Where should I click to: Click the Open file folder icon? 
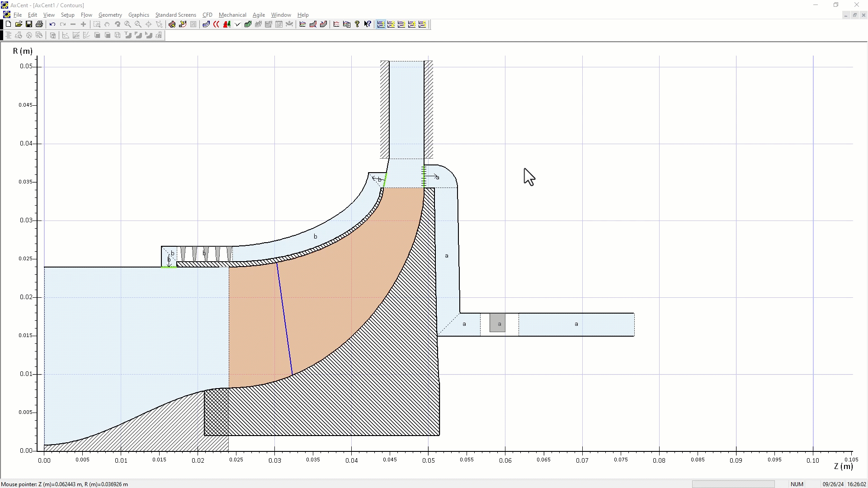tap(19, 24)
